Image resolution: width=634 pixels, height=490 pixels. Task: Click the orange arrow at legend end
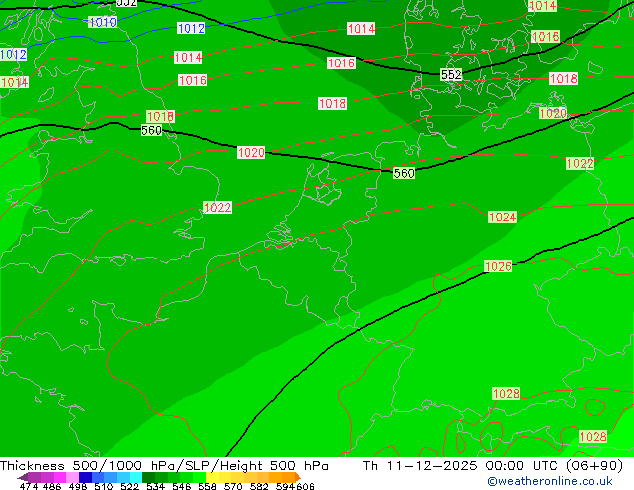point(298,477)
